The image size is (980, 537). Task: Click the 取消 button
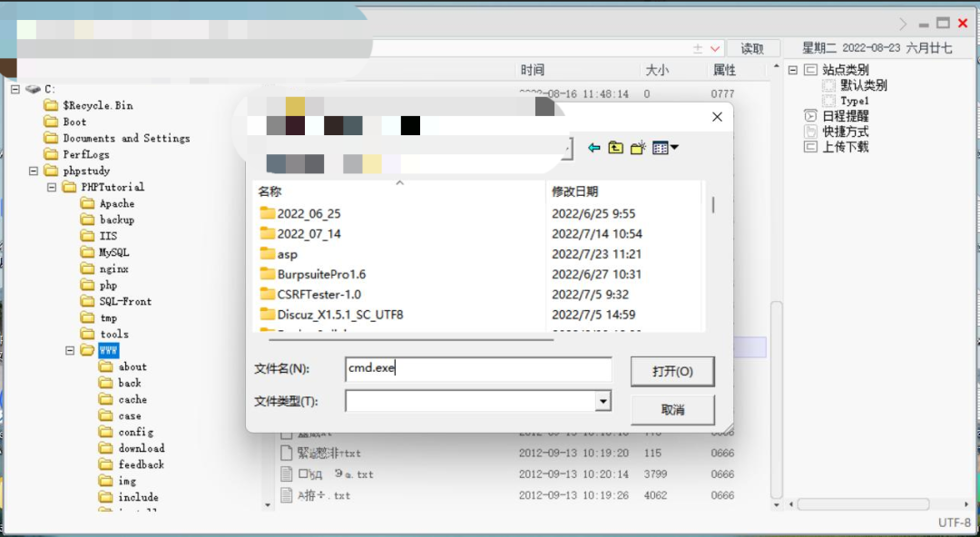click(x=672, y=410)
